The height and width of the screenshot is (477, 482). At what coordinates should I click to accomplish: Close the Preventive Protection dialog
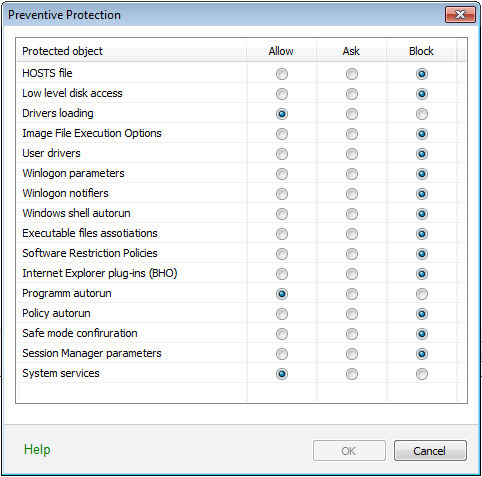(x=460, y=15)
